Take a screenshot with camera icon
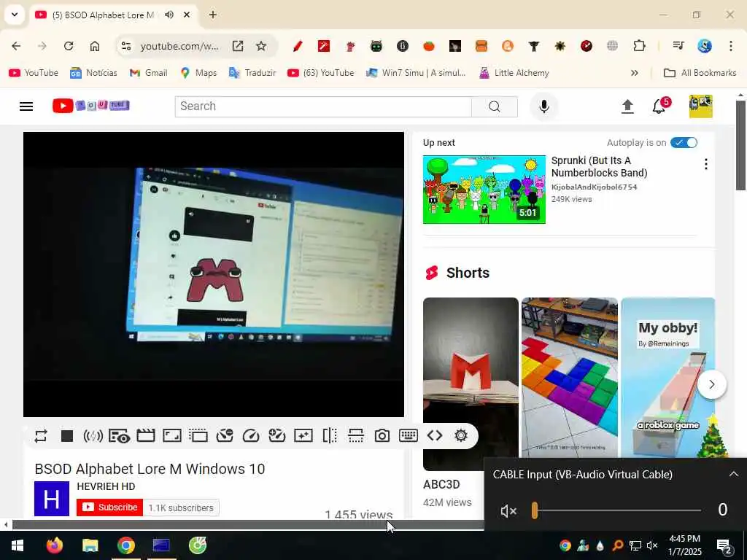 click(382, 436)
